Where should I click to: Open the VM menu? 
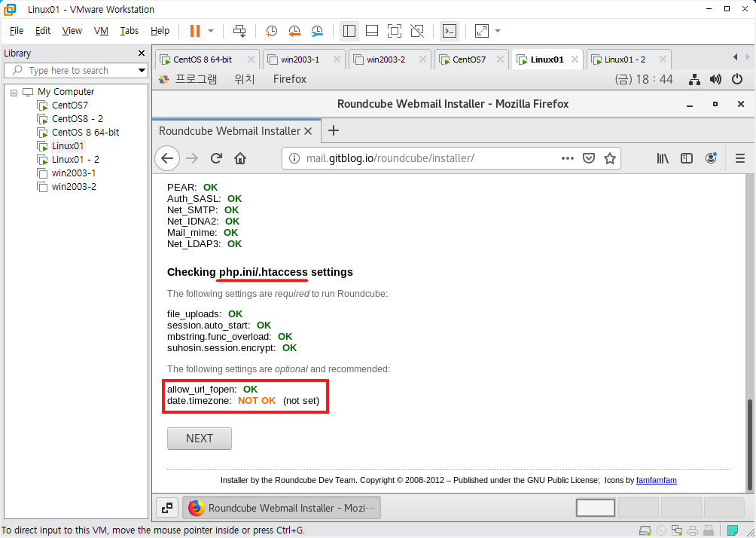click(101, 31)
